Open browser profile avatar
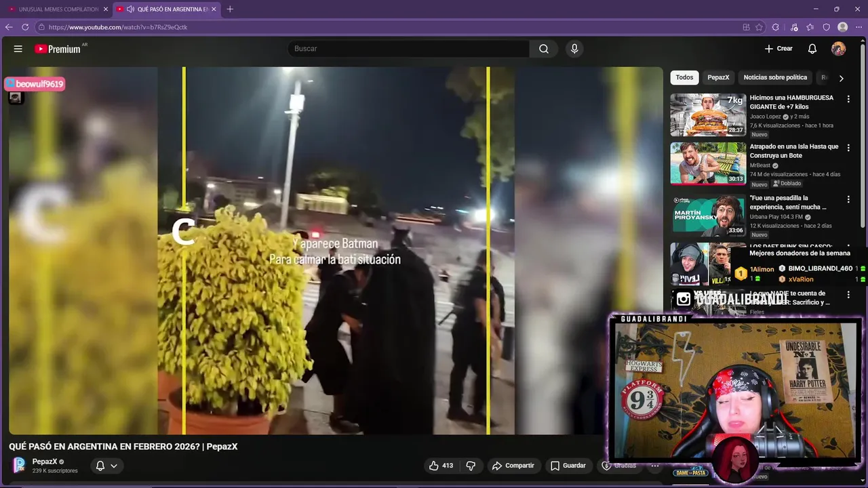The width and height of the screenshot is (868, 488). coord(842,27)
